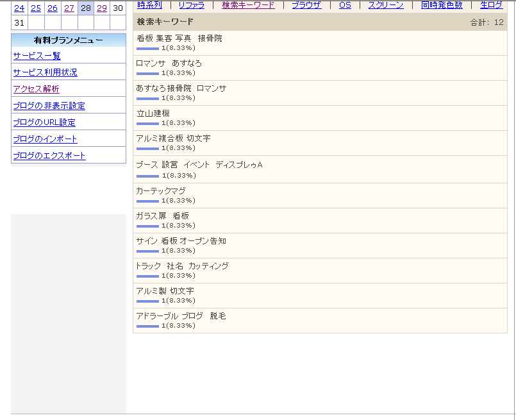Screen dimensions: 516x420
Task: Click the 有料プランメニュー header
Action: pyautogui.click(x=69, y=40)
